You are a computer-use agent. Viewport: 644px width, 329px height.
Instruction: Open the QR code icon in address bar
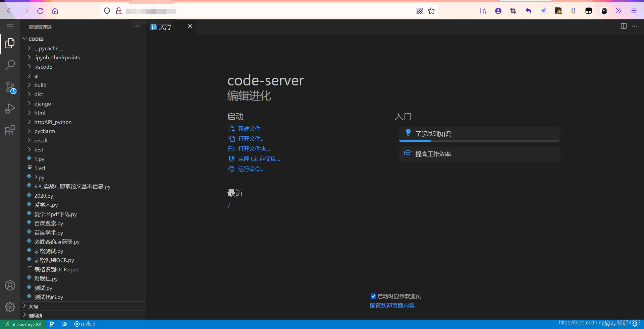(419, 11)
